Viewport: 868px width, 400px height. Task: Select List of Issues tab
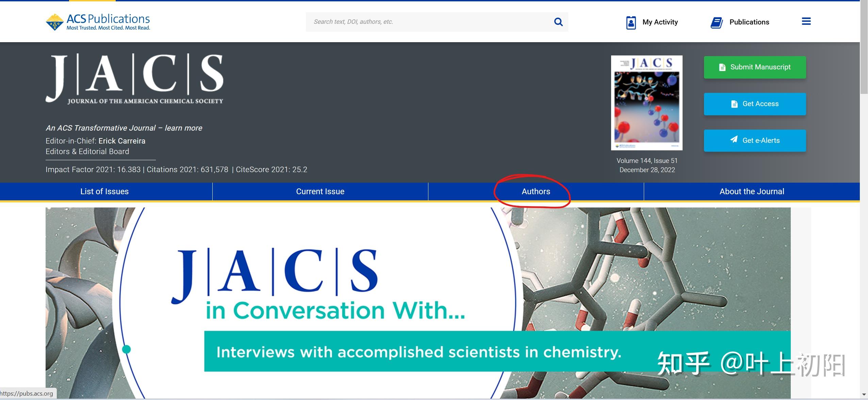coord(106,191)
